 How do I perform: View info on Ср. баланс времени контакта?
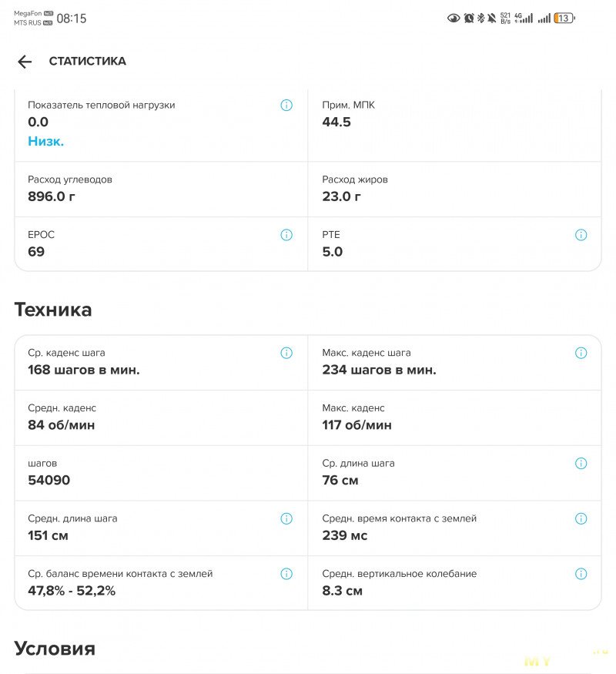click(x=286, y=574)
